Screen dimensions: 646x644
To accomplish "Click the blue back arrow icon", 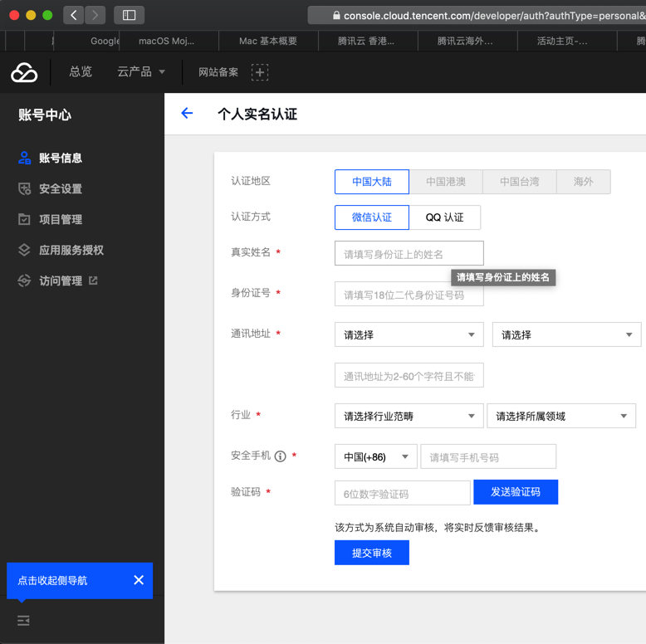I will [x=187, y=113].
